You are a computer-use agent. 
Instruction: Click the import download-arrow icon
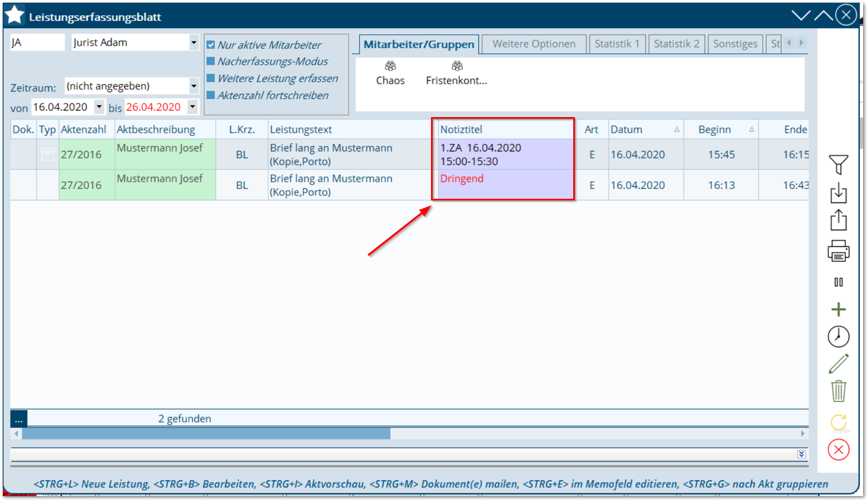(838, 193)
